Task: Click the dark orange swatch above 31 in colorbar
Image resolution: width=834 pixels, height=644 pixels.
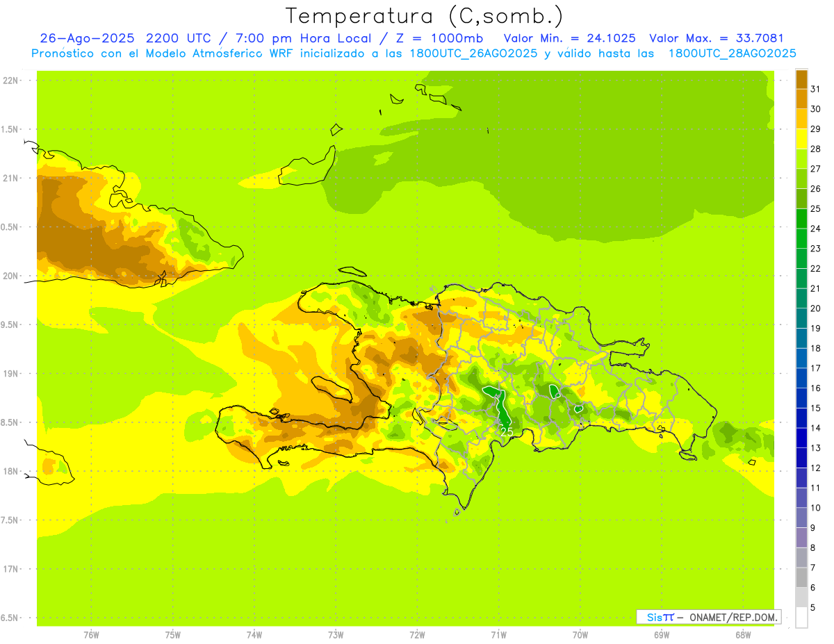Action: [x=801, y=79]
